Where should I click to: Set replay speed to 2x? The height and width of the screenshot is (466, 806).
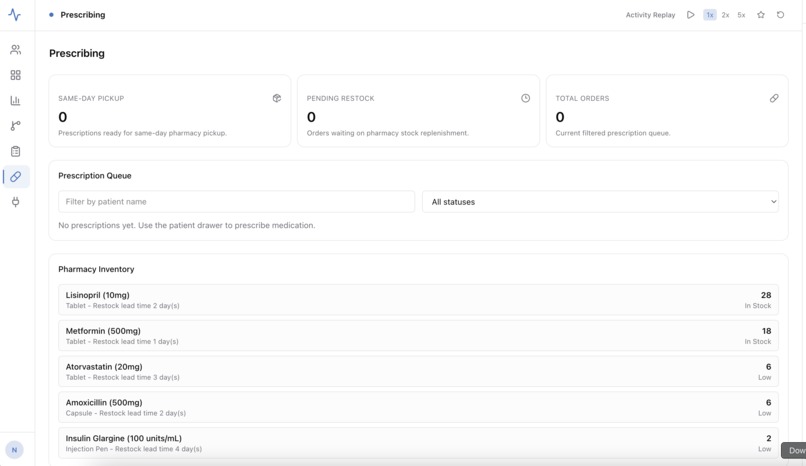[725, 15]
